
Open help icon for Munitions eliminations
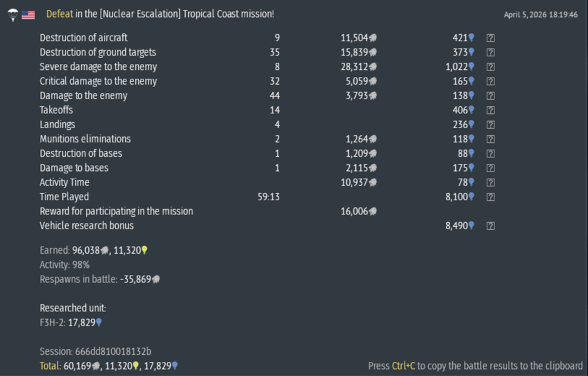click(x=490, y=139)
